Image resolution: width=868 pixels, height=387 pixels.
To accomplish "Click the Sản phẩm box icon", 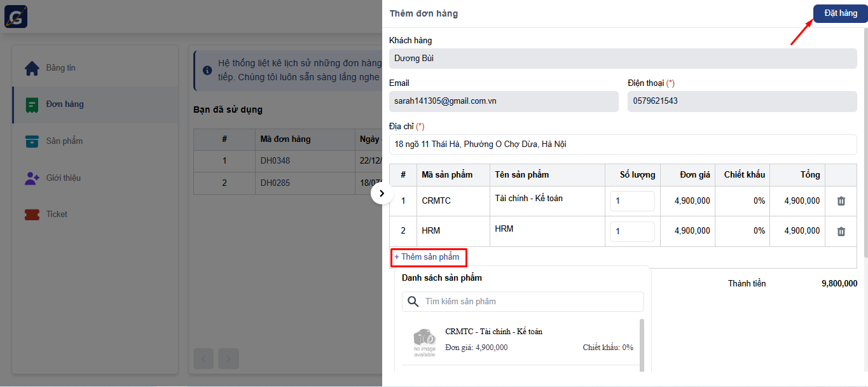I will pyautogui.click(x=32, y=141).
